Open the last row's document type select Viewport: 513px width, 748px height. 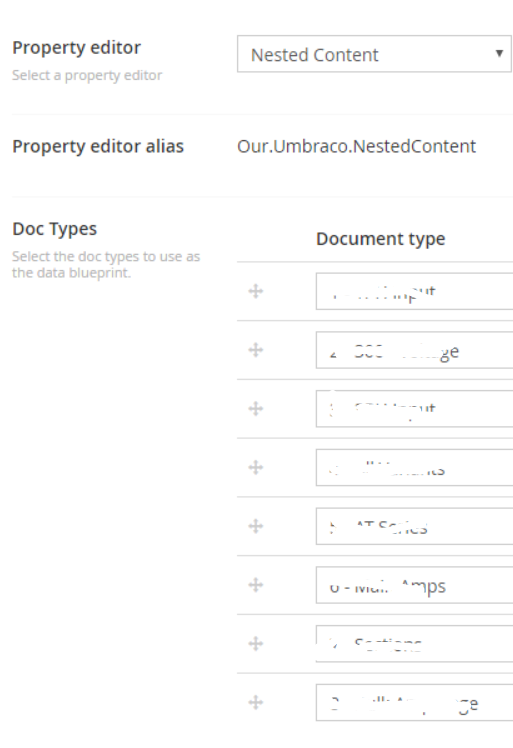coord(414,702)
